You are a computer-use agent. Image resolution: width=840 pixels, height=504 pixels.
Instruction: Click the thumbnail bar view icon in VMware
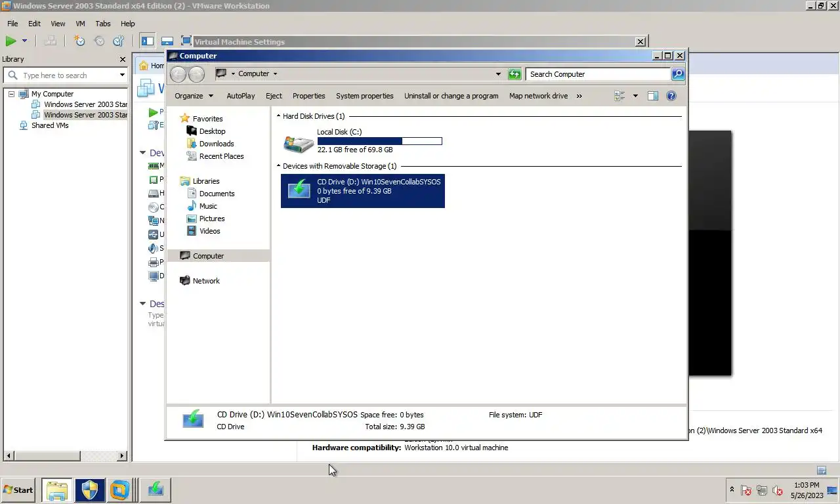(167, 41)
